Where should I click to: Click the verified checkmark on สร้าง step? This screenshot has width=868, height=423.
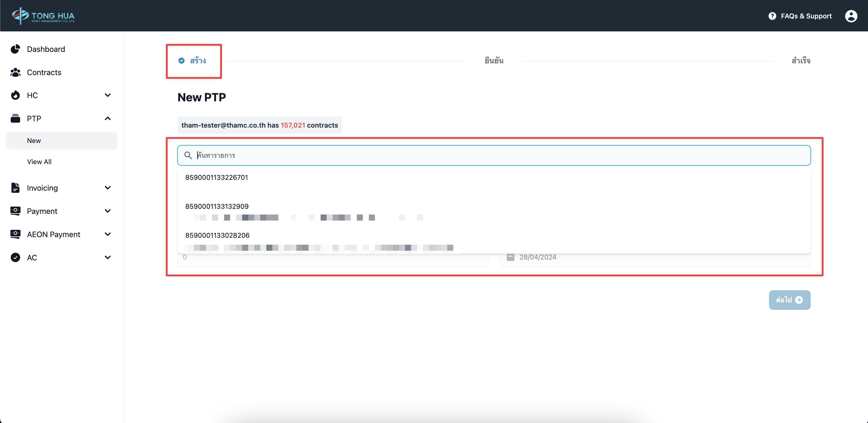(180, 60)
